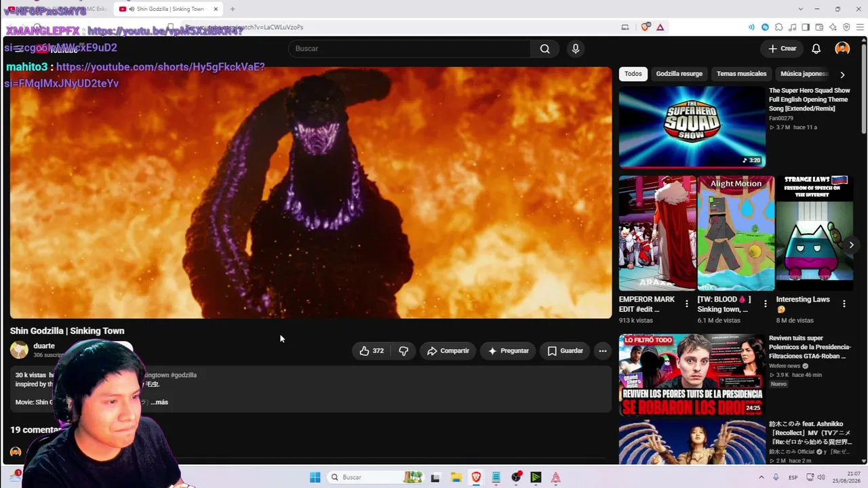
Task: Show more filter chips with arrow
Action: tap(842, 75)
